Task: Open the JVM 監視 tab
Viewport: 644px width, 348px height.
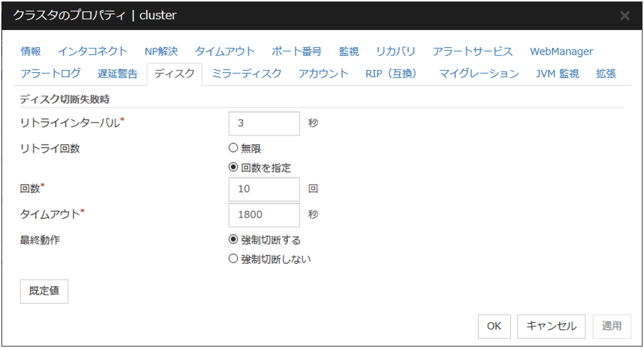Action: 557,73
